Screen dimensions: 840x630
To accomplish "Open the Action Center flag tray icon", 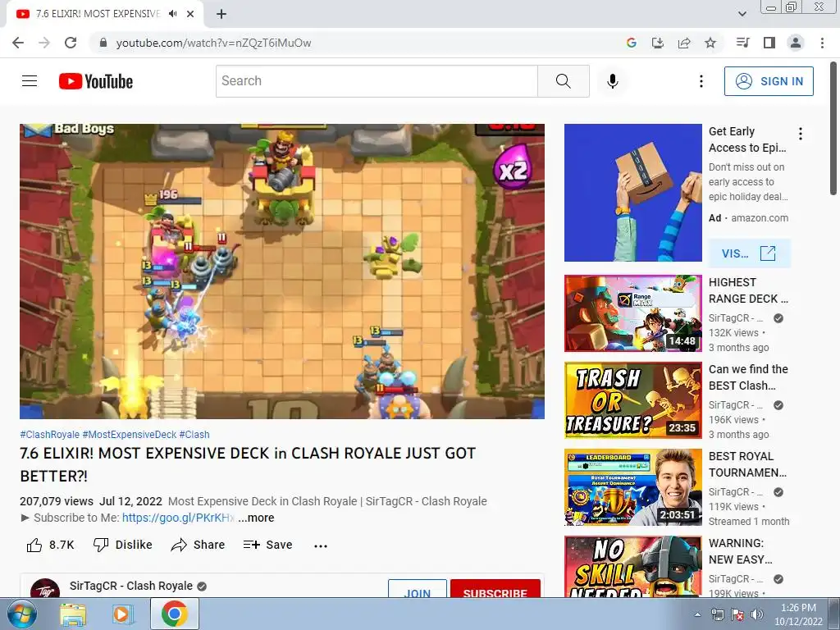I will 737,615.
